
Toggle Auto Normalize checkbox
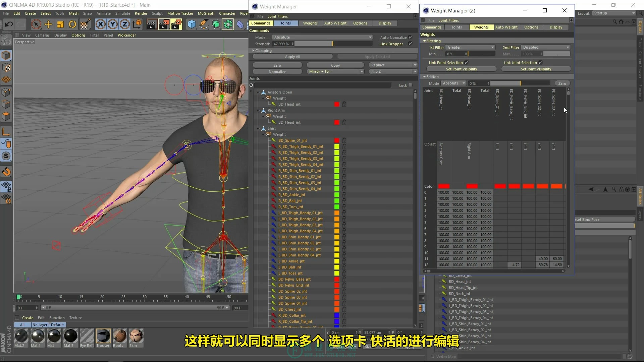click(410, 37)
